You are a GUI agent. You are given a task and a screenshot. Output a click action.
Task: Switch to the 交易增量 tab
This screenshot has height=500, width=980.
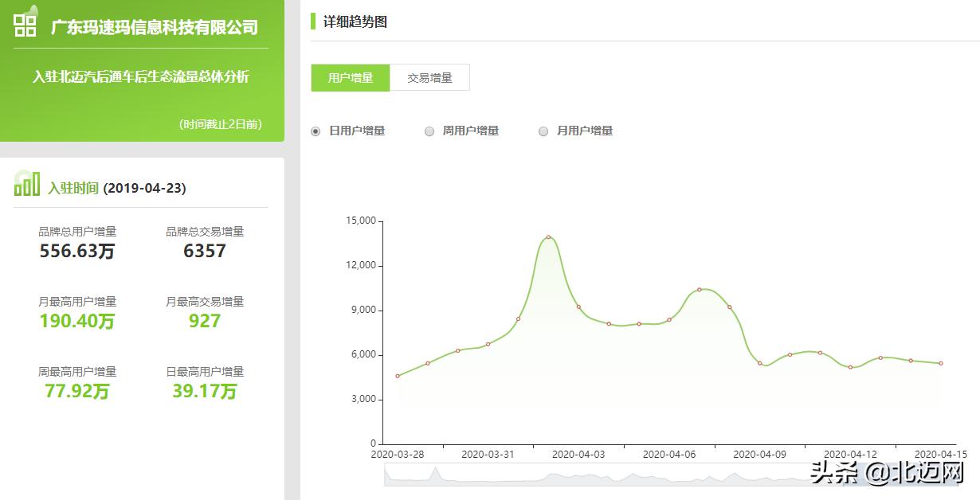click(430, 77)
